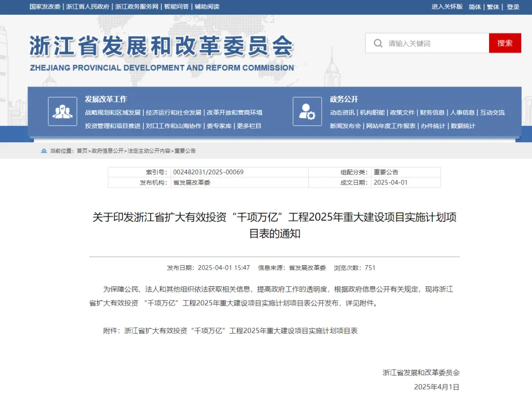The height and width of the screenshot is (401, 532).
Task: Open the 国家发改委 top link
Action: (x=44, y=7)
